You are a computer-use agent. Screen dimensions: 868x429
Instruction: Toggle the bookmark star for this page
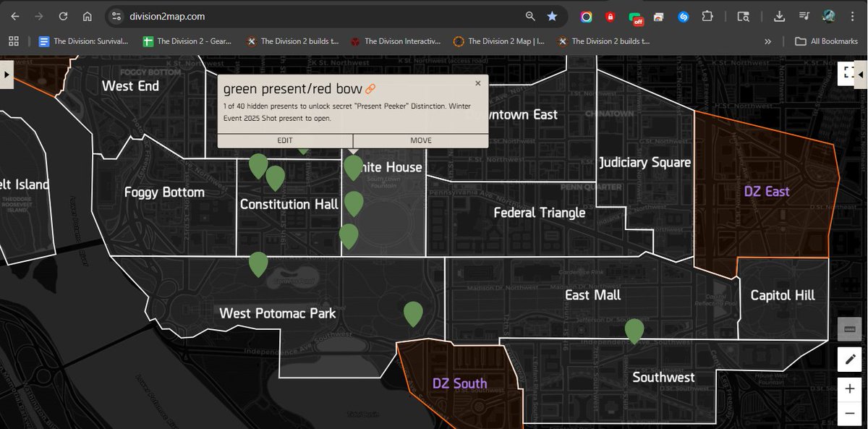coord(552,16)
